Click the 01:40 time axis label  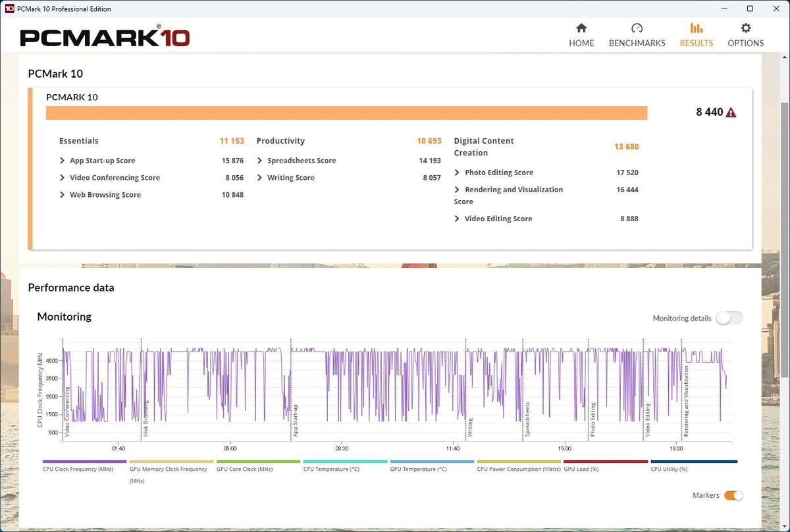click(x=118, y=448)
